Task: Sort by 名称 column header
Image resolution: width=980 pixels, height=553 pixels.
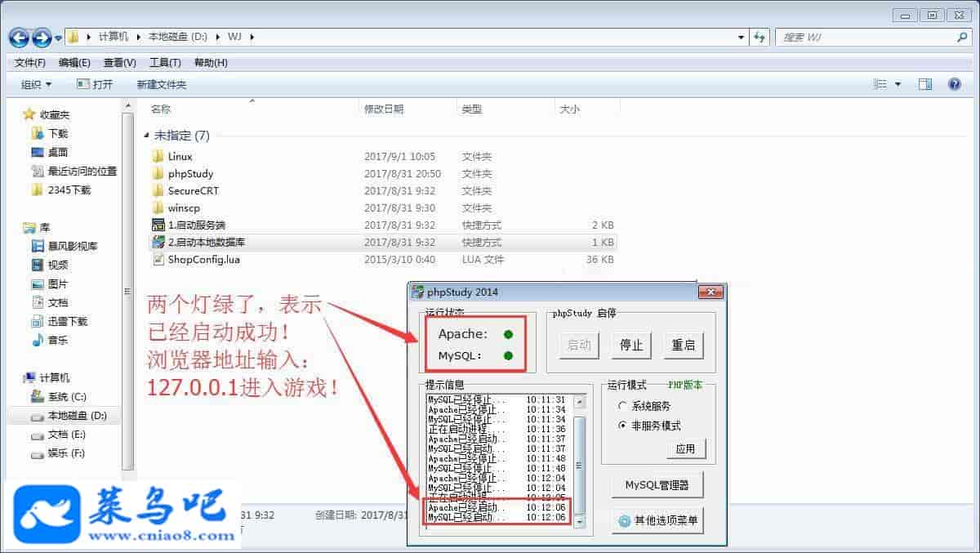Action: click(161, 109)
